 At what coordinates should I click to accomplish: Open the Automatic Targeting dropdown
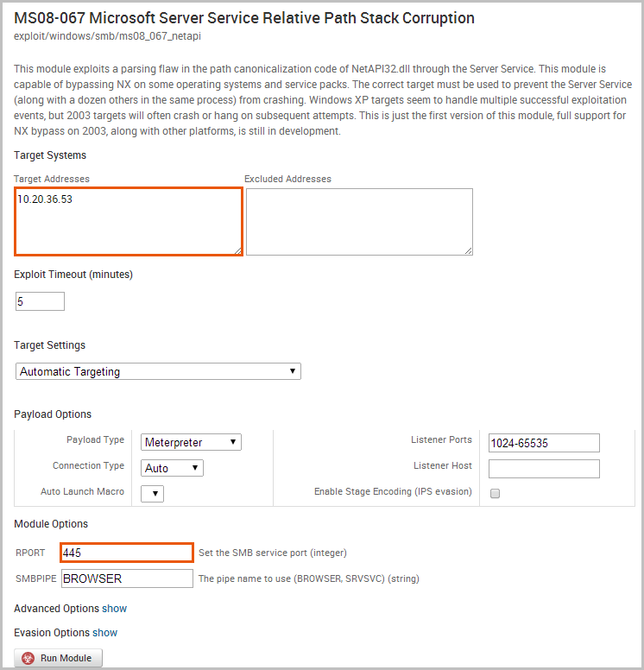pos(158,371)
